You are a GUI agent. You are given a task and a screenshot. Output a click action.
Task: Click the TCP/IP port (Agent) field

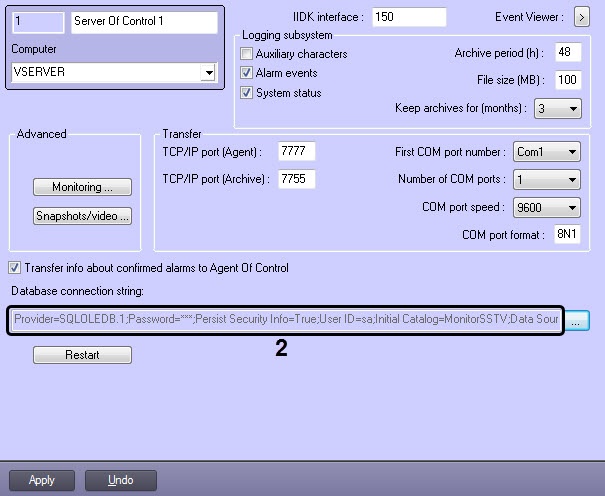pyautogui.click(x=296, y=151)
